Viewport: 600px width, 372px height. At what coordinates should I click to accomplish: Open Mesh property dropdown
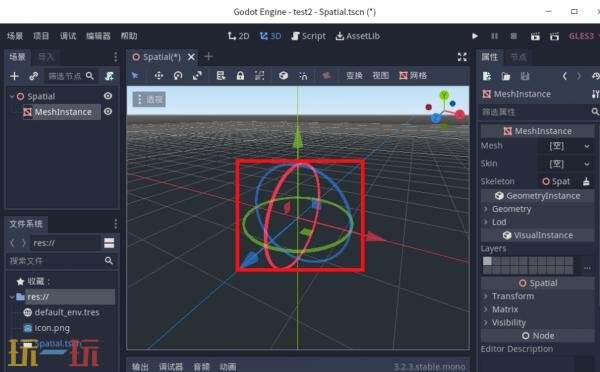pos(567,146)
